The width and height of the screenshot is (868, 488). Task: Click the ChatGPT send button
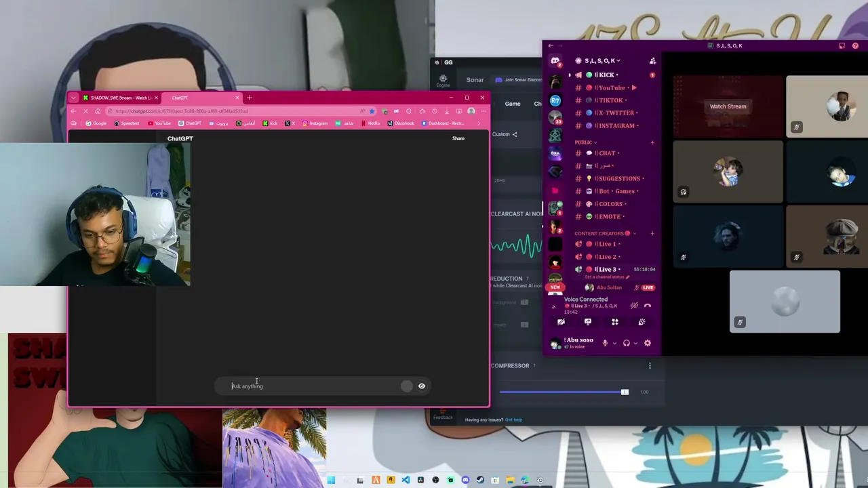click(406, 386)
